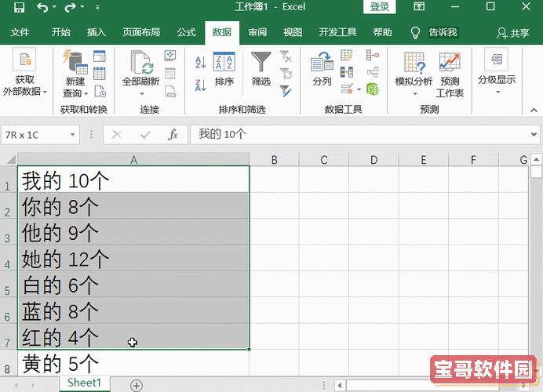Collapse the ribbon with the chevron
543x392 pixels.
click(534, 110)
